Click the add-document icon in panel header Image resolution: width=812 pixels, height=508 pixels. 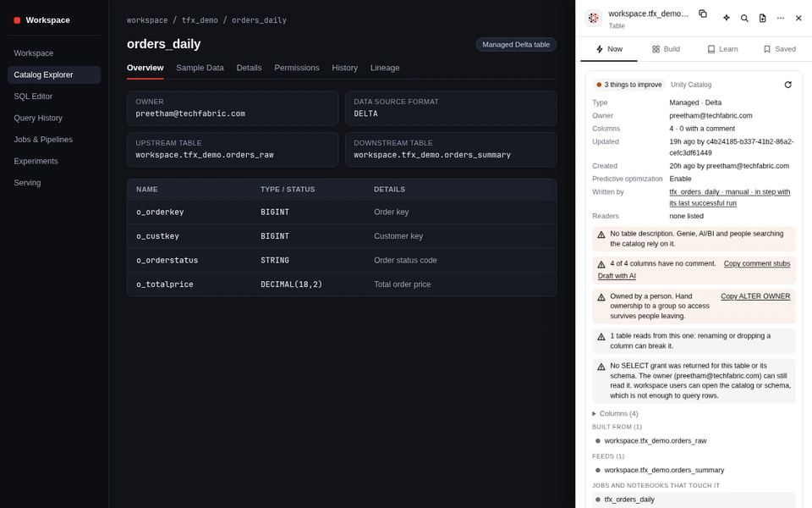tap(762, 18)
